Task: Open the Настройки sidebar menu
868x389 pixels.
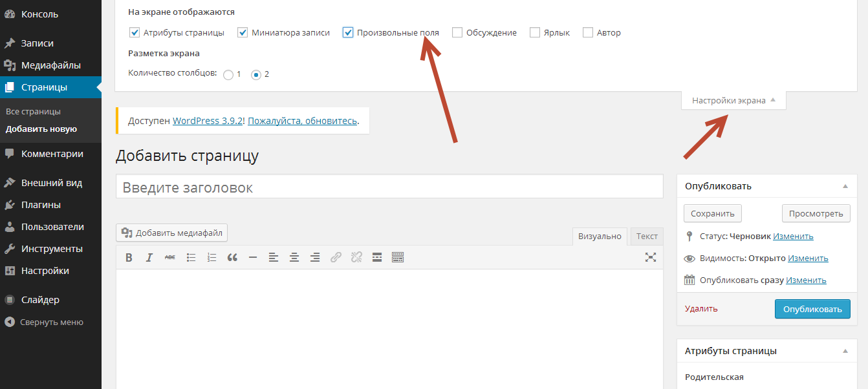Action: tap(50, 271)
